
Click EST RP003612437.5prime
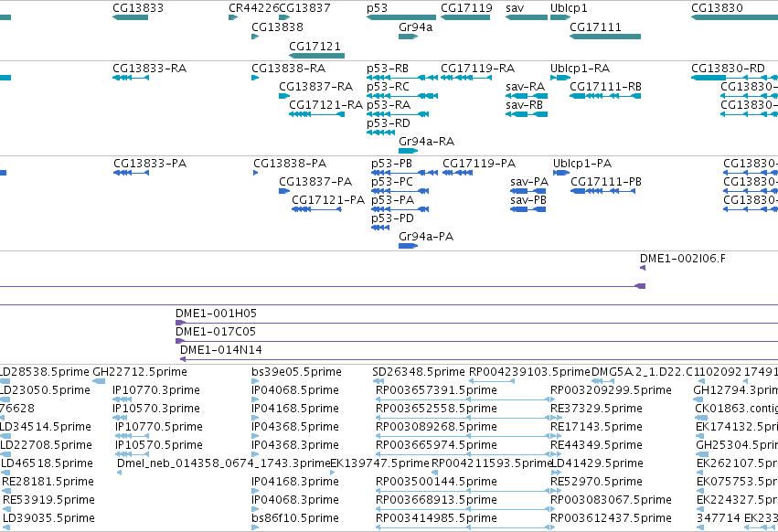pyautogui.click(x=611, y=518)
